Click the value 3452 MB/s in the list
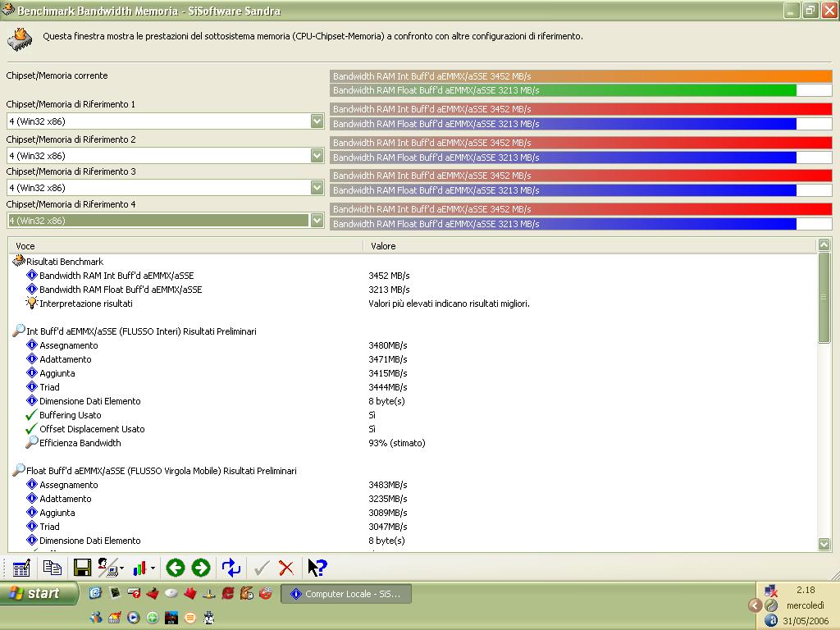 (389, 276)
